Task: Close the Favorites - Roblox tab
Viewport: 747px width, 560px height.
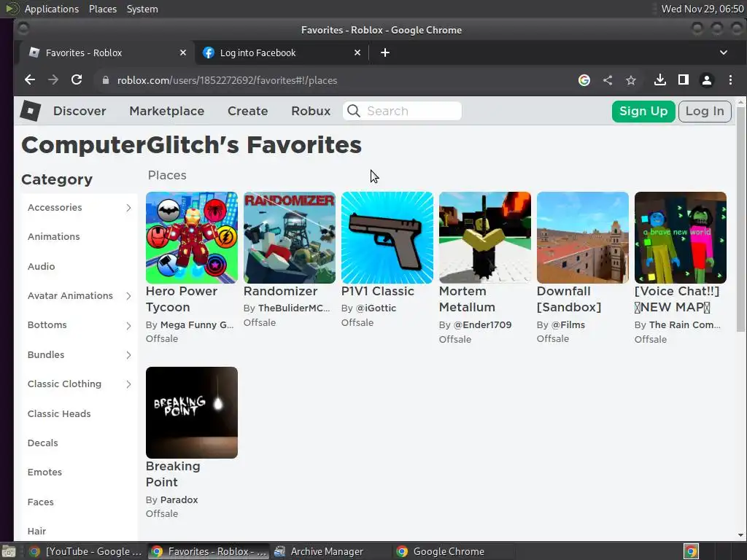Action: [x=183, y=52]
